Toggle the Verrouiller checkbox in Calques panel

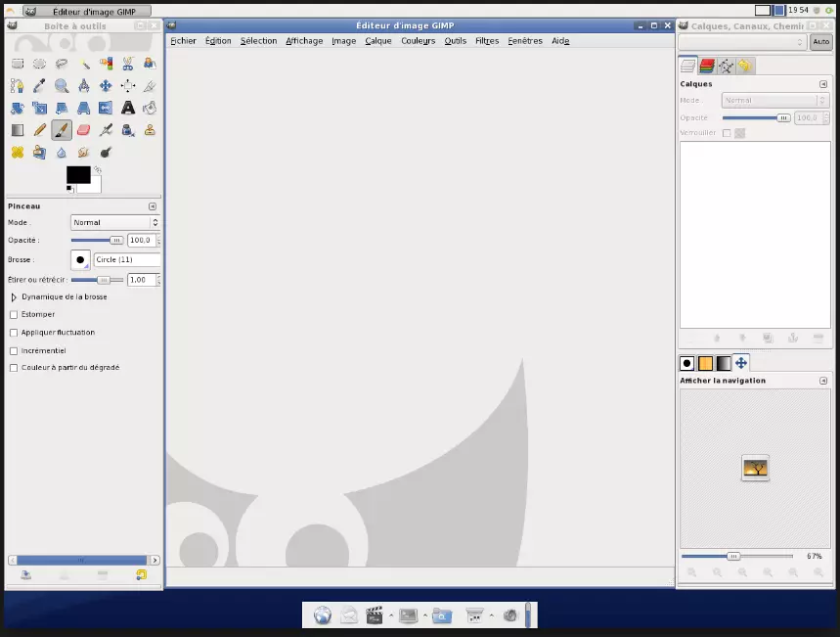pyautogui.click(x=727, y=133)
